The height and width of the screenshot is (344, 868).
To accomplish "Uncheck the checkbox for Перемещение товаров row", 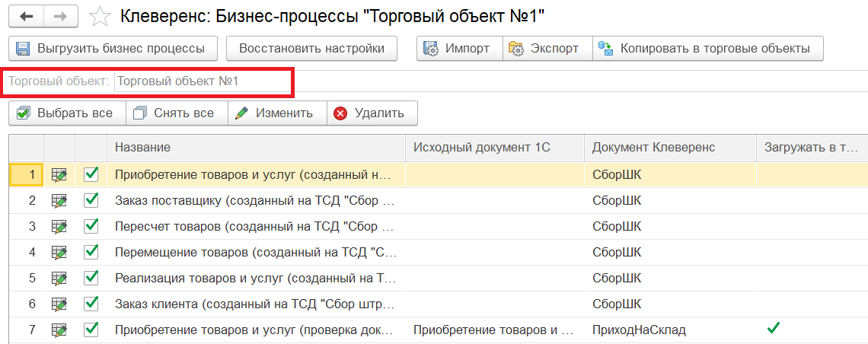I will tap(91, 252).
